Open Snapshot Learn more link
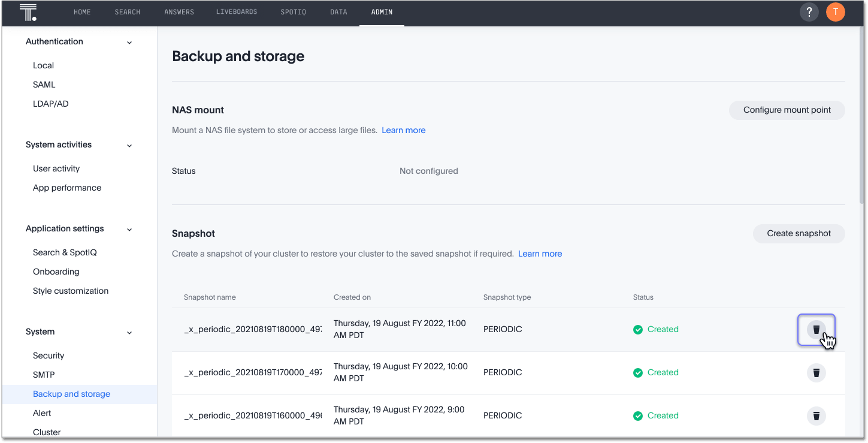 tap(540, 254)
